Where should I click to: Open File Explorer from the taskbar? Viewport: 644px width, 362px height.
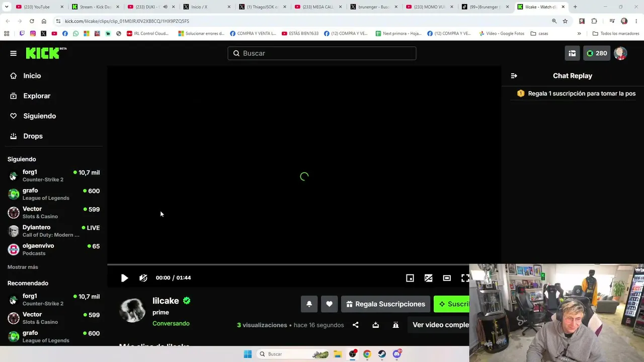click(x=338, y=354)
